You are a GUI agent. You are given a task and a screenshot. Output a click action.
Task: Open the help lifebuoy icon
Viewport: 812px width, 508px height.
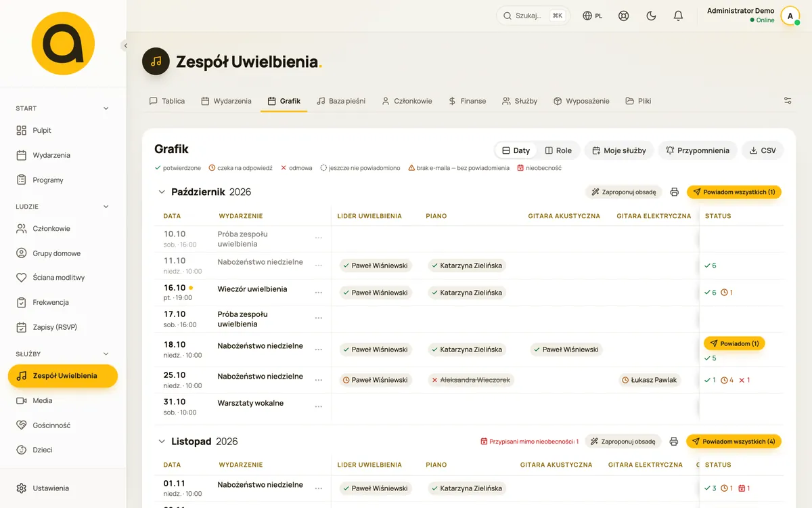pos(624,16)
